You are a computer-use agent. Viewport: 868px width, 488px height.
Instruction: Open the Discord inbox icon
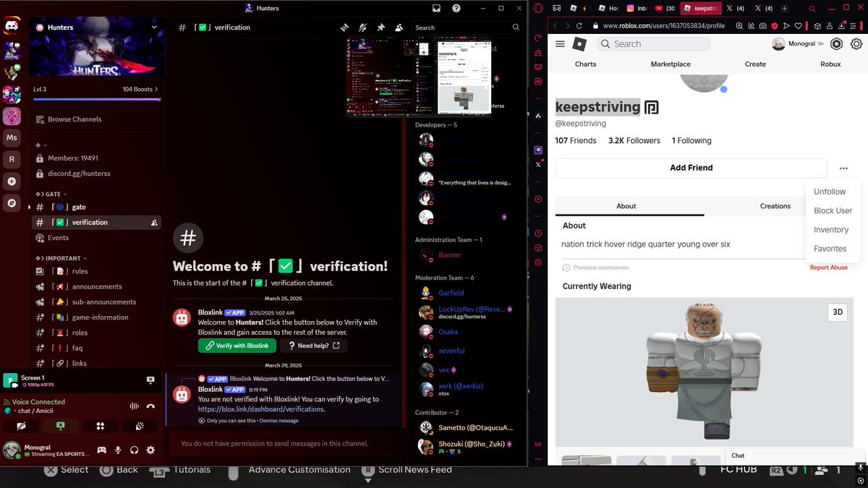point(436,8)
